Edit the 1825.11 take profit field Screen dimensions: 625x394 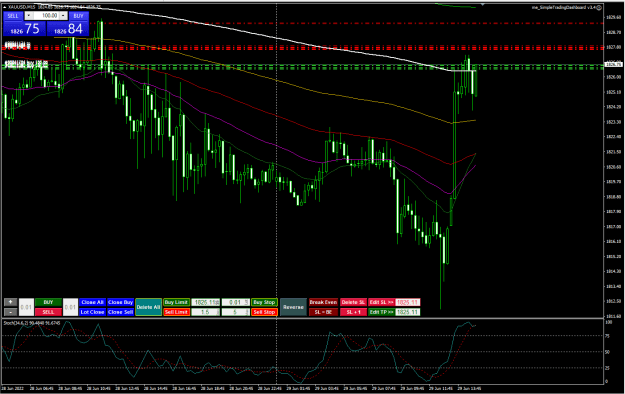point(408,312)
